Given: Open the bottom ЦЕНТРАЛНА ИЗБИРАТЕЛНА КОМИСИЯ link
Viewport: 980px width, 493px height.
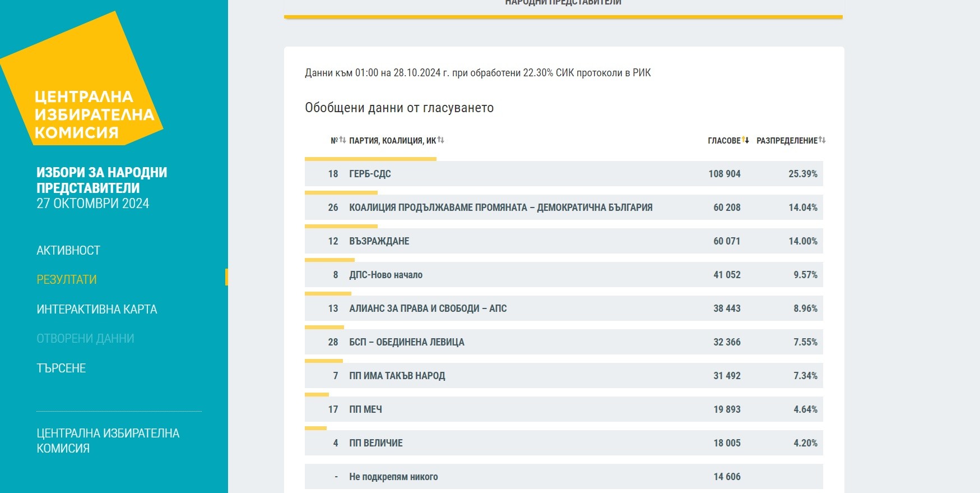Looking at the screenshot, I should point(108,440).
